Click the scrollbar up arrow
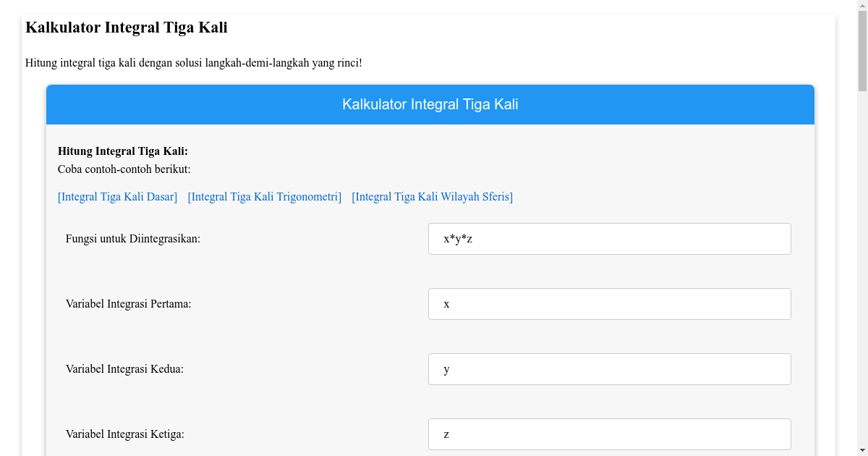This screenshot has height=456, width=868. pos(862,4)
